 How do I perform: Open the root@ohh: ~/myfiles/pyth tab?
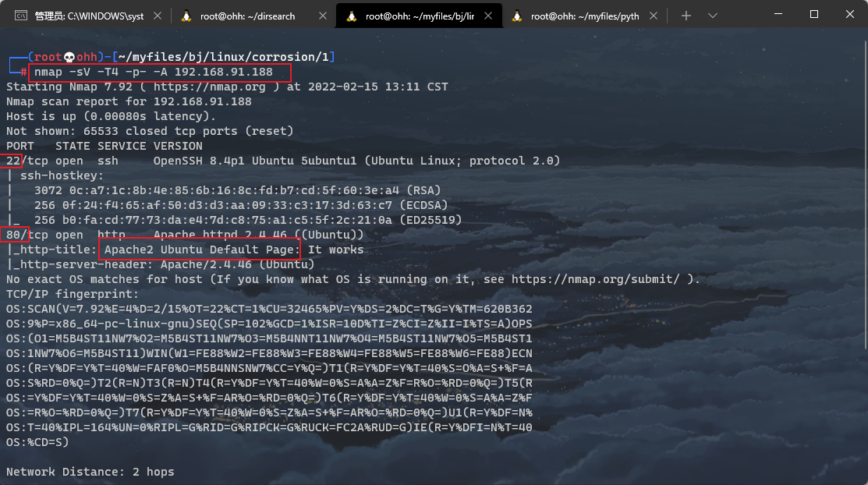click(x=585, y=16)
